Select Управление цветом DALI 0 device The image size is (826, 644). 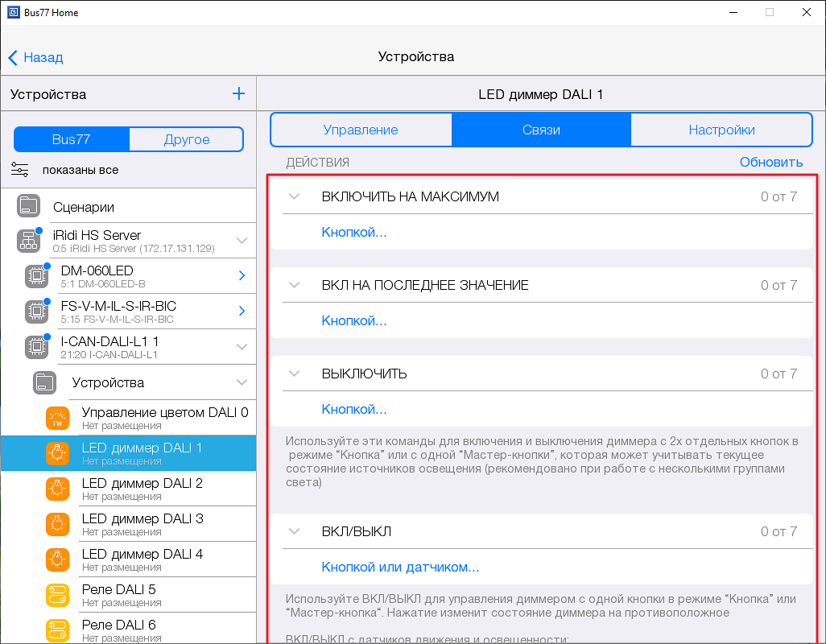tap(129, 418)
